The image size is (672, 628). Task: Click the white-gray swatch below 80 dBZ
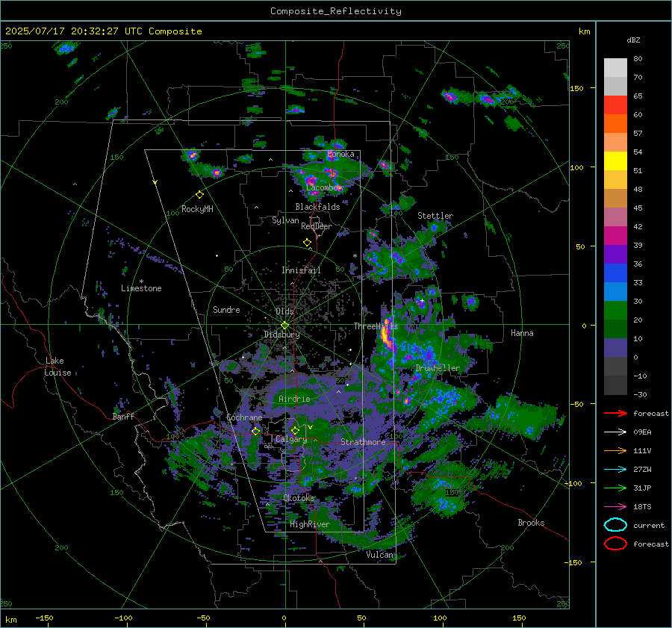615,68
